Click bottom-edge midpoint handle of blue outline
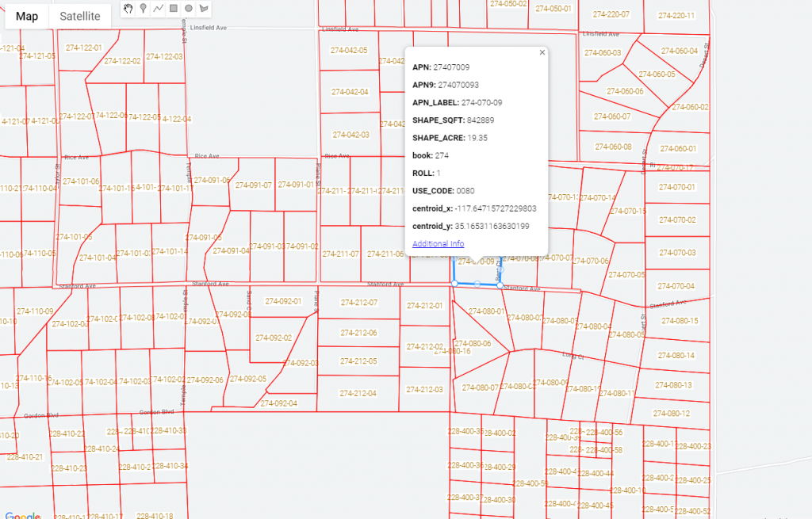The height and width of the screenshot is (519, 812). [x=477, y=284]
